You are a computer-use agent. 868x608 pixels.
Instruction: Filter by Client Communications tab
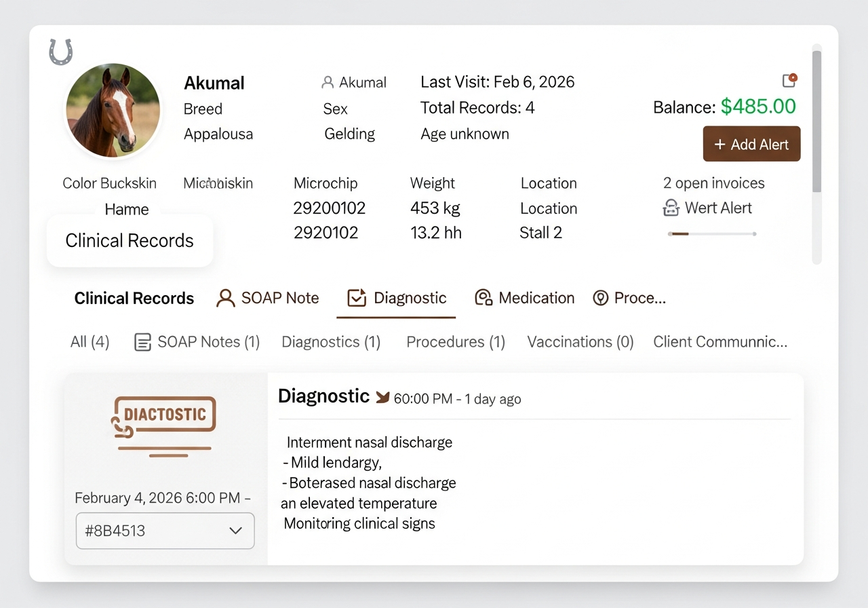(x=720, y=342)
